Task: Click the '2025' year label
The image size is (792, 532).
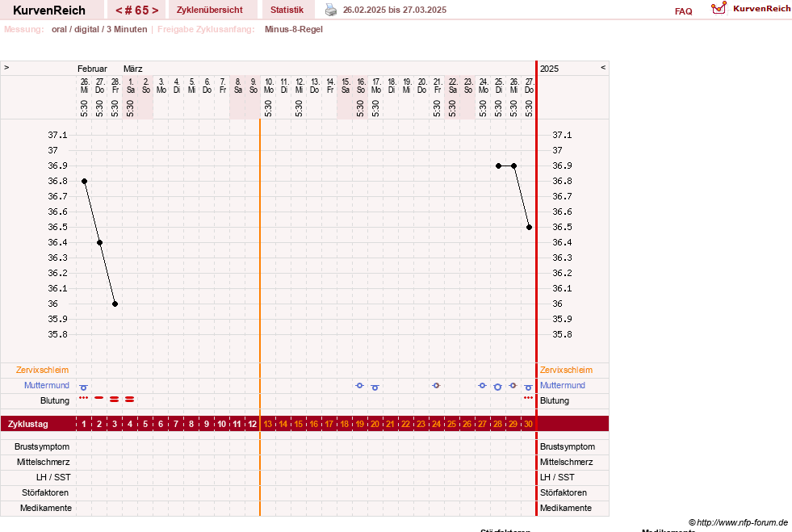Action: click(x=549, y=69)
